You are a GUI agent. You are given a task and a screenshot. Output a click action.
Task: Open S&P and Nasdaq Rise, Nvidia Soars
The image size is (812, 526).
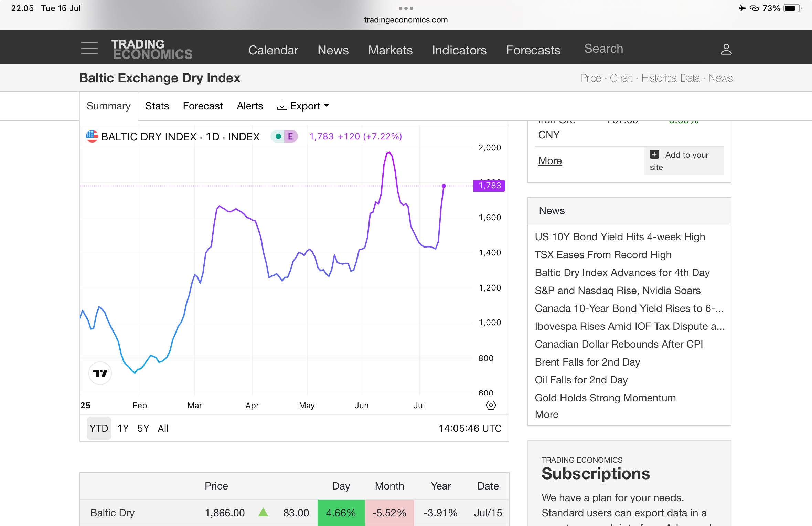(618, 291)
